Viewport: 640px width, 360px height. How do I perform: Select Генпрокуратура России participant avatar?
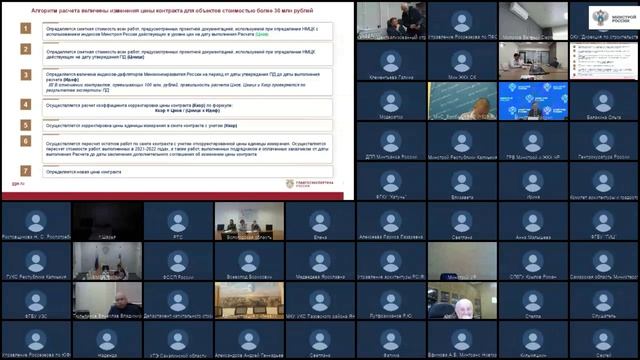pos(603,142)
